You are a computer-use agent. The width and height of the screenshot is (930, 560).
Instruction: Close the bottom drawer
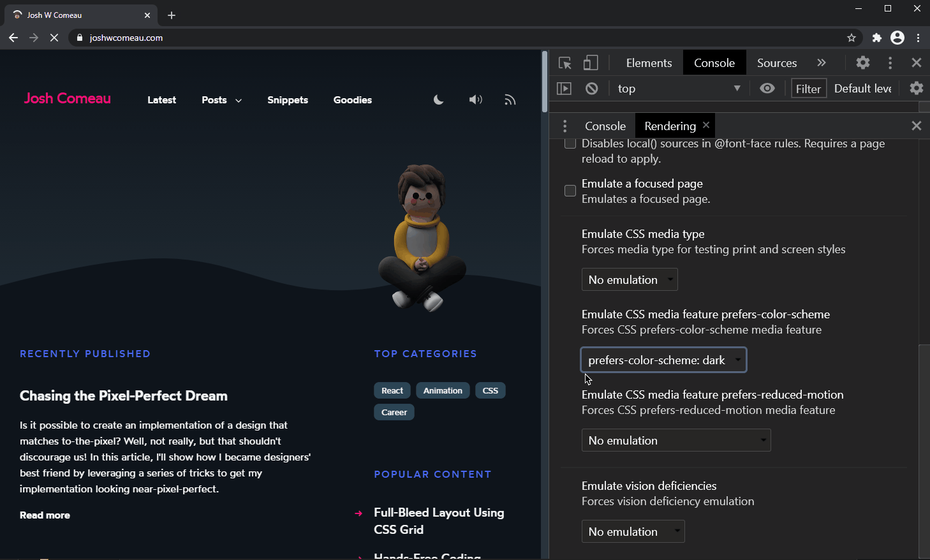pos(917,126)
